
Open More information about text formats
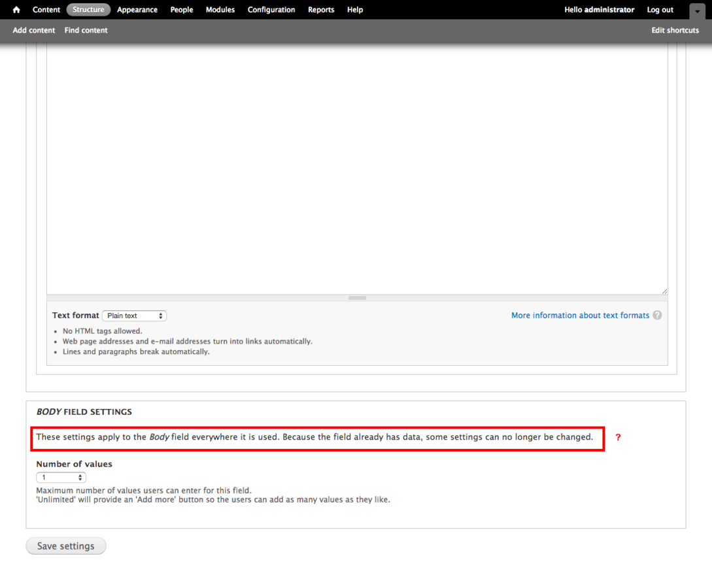pyautogui.click(x=581, y=315)
